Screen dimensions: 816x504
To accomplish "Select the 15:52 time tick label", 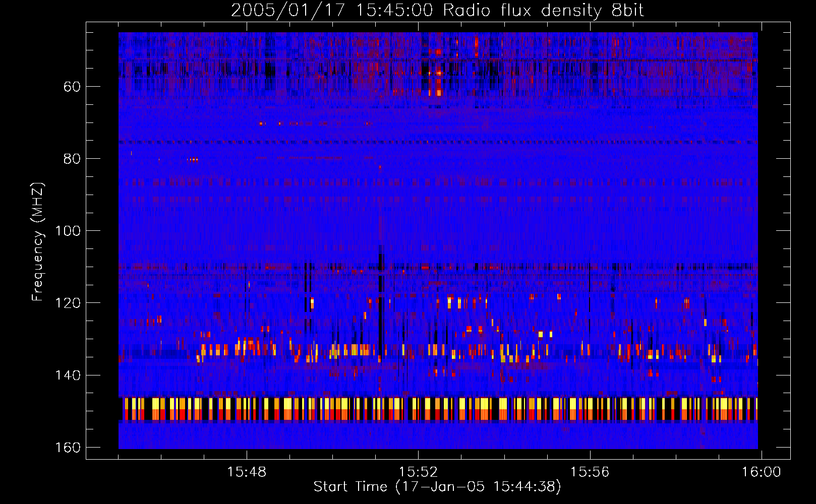I will click(x=418, y=472).
